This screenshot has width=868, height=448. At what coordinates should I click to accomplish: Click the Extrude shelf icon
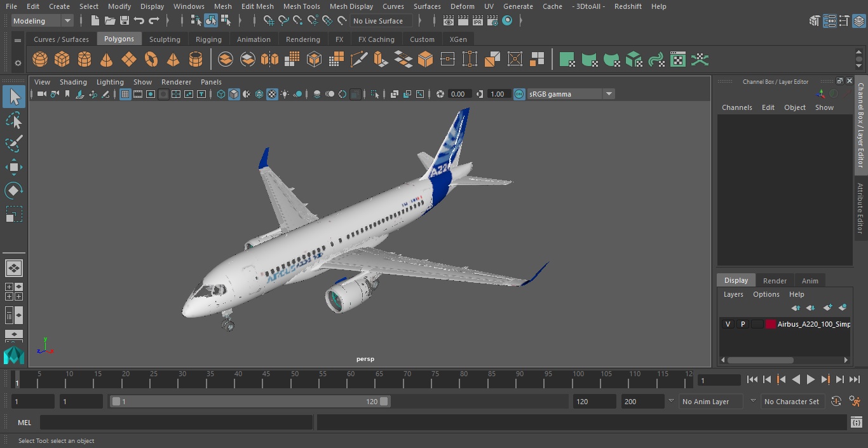[x=381, y=60]
